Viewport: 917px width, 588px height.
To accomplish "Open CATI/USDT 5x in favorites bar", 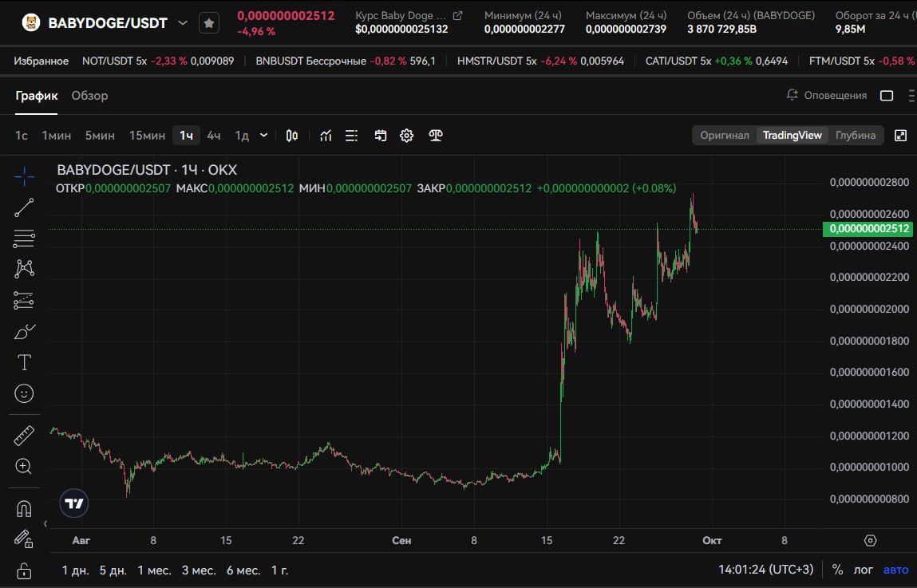I will tap(717, 61).
